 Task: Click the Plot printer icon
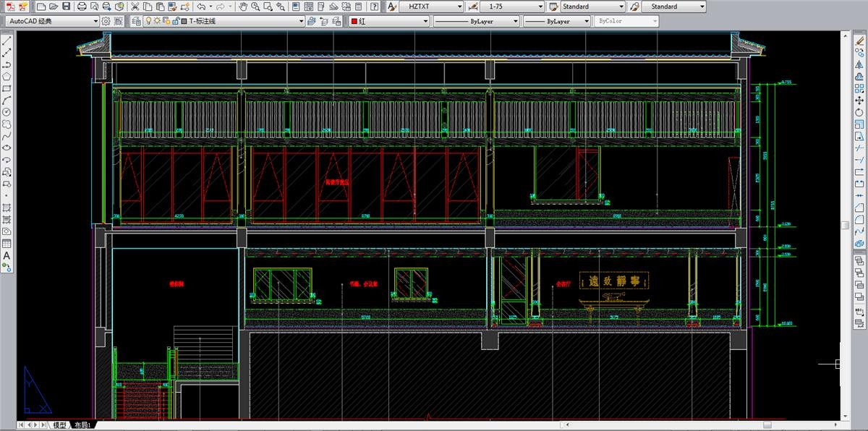point(82,7)
